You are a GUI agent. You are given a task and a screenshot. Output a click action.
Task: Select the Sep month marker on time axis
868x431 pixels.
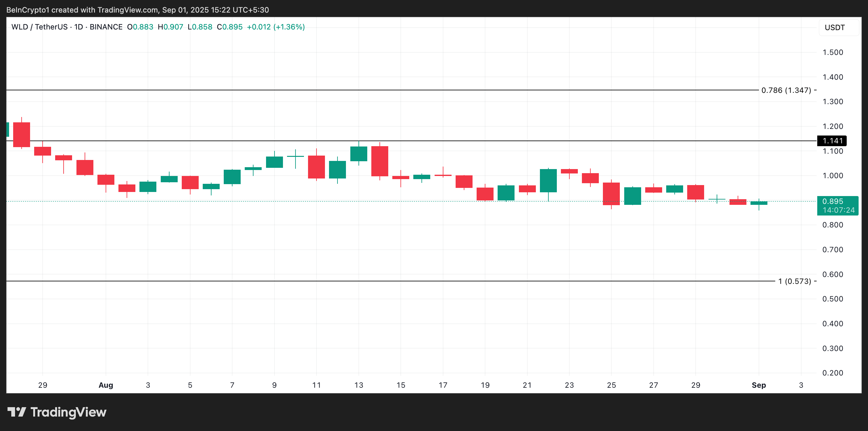(759, 385)
